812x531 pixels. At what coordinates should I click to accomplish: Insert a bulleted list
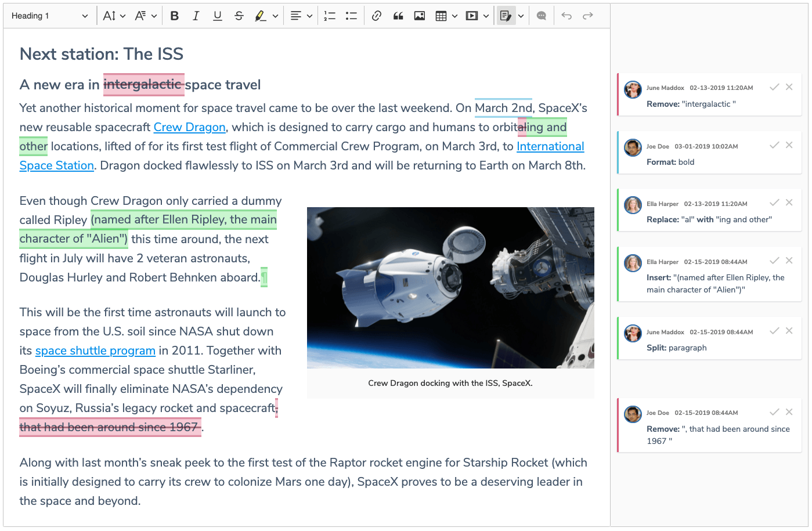coord(351,16)
